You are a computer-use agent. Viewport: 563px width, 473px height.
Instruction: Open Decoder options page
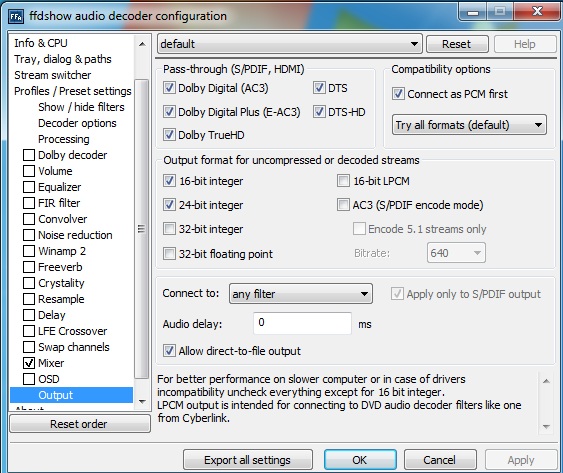[77, 123]
